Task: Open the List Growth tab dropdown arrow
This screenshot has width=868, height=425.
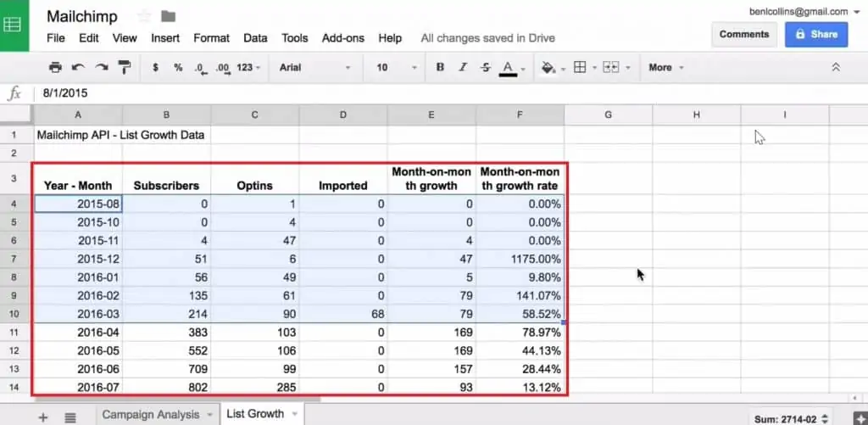Action: click(x=294, y=414)
